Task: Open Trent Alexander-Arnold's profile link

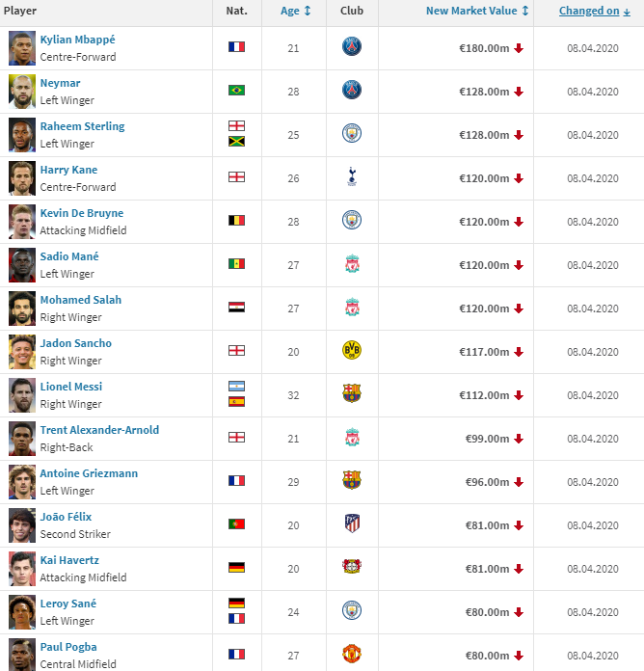Action: [x=99, y=430]
